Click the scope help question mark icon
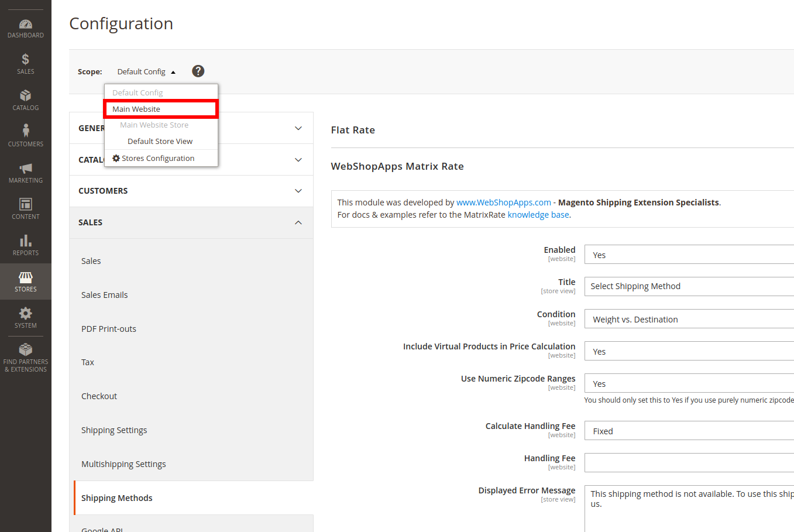 click(x=198, y=71)
